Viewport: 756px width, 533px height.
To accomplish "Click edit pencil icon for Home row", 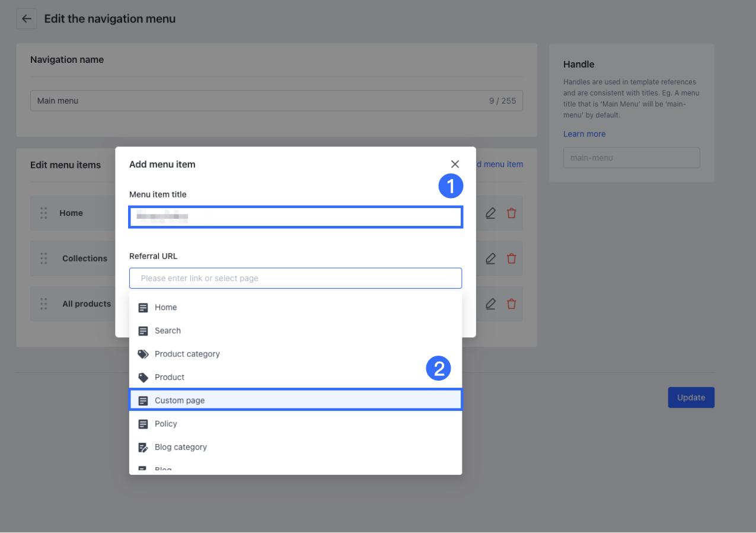I will click(x=490, y=213).
